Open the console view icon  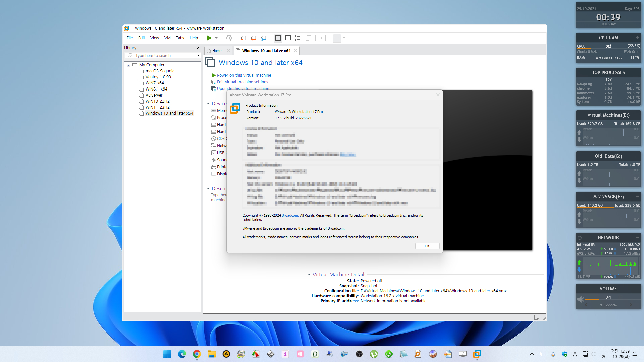tap(323, 38)
